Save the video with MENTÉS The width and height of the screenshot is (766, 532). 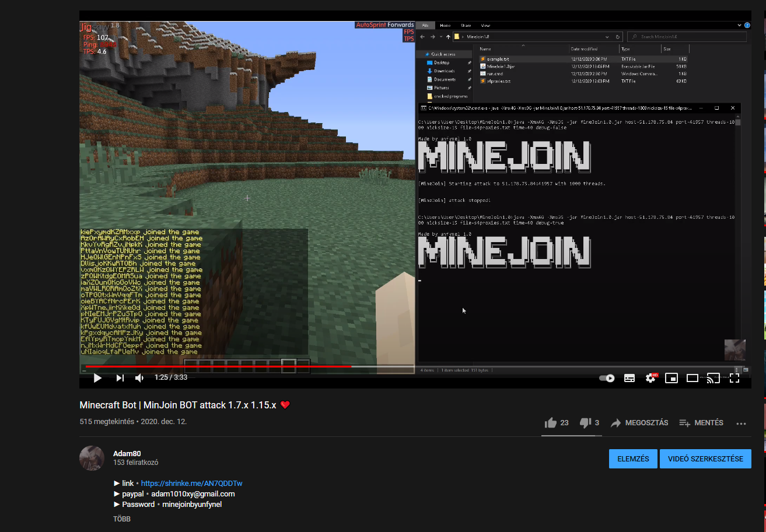point(701,423)
